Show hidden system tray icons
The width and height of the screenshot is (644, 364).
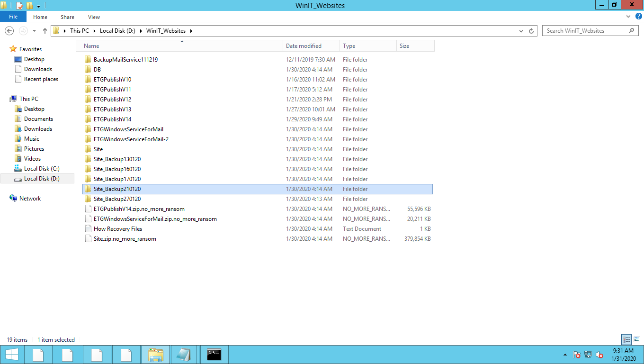pos(564,355)
